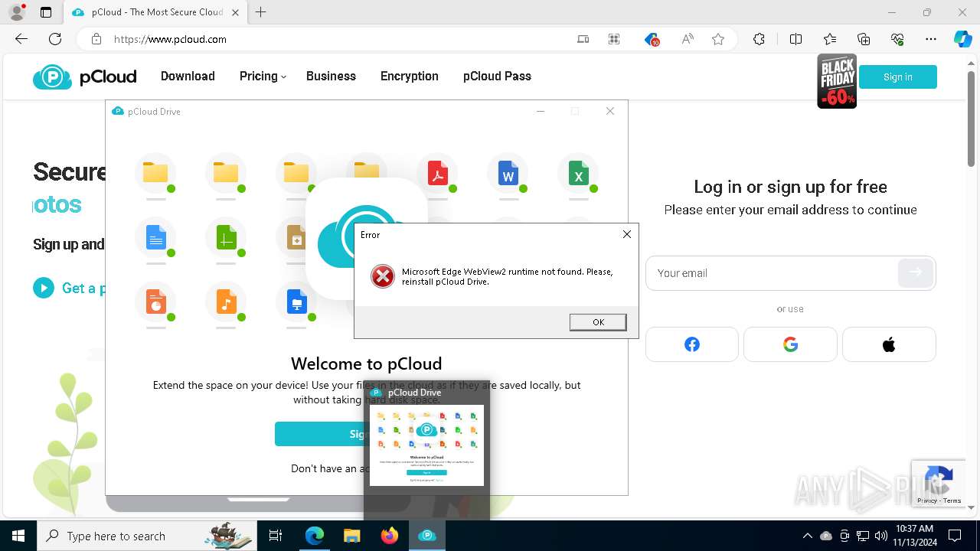Open the browser extensions puzzle icon
The image size is (980, 551).
coord(759,39)
